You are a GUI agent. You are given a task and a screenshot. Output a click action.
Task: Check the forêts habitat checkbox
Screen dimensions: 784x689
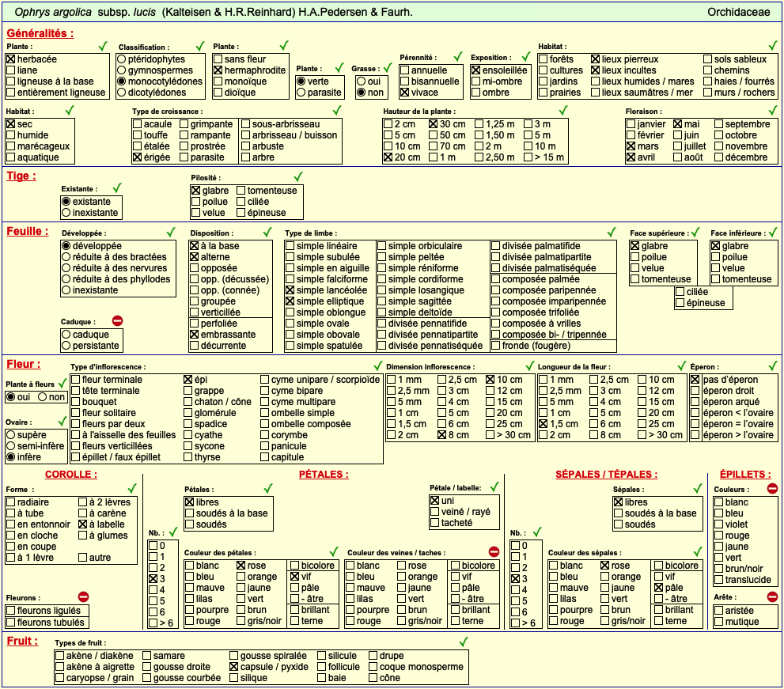pyautogui.click(x=543, y=59)
